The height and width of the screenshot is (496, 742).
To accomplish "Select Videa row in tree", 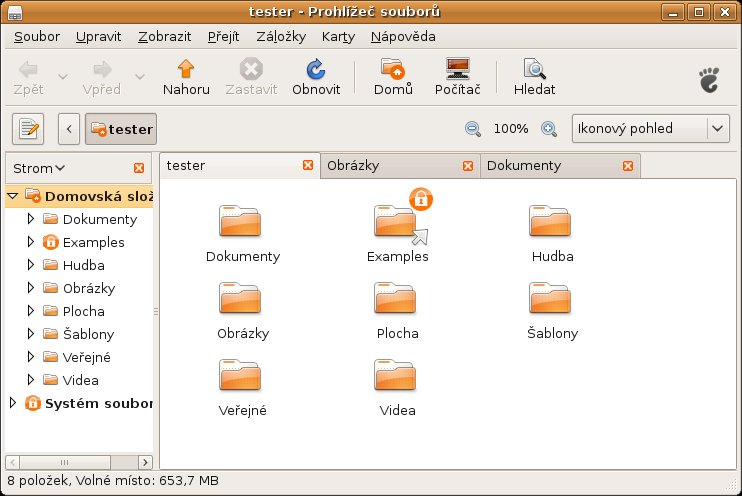I will point(80,380).
